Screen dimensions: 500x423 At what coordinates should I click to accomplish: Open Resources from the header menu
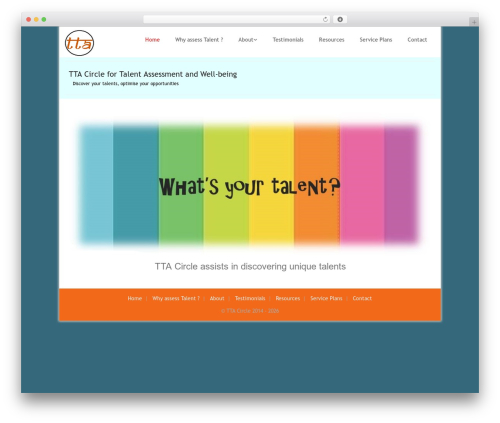tap(331, 40)
